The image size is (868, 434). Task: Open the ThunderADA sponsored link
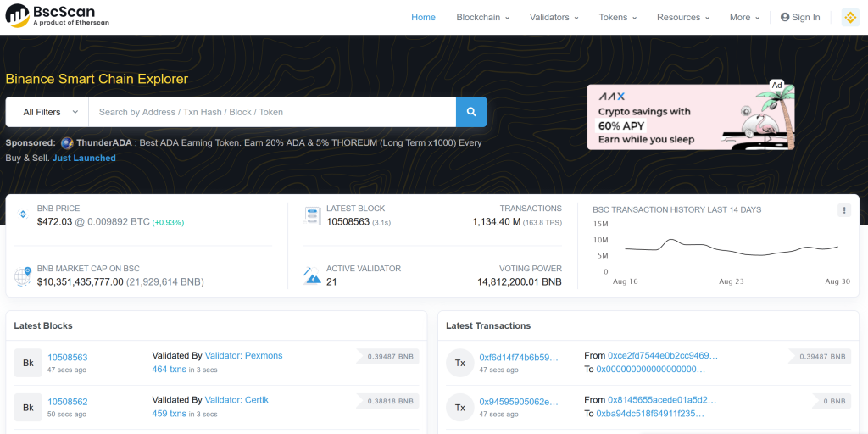(x=103, y=142)
